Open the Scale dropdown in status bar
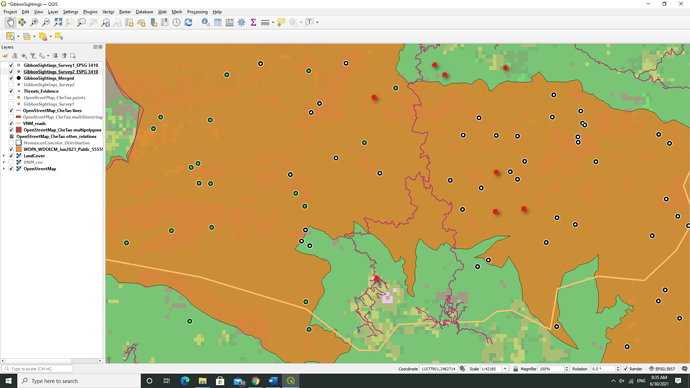The image size is (690, 388). point(505,369)
